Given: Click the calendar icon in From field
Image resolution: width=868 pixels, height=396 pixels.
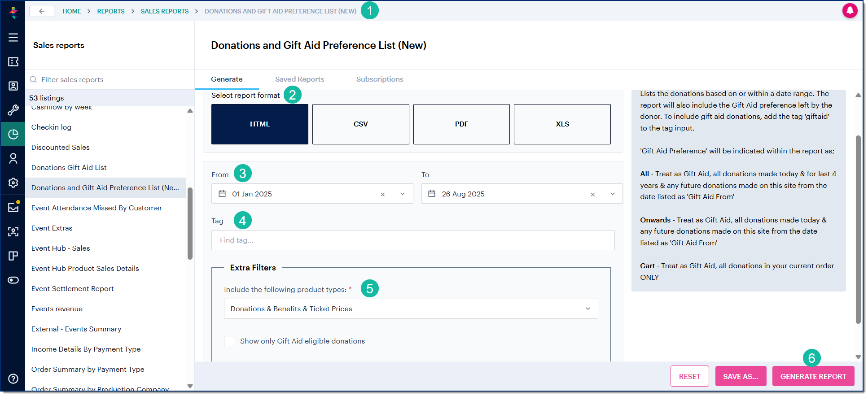Looking at the screenshot, I should [x=222, y=194].
